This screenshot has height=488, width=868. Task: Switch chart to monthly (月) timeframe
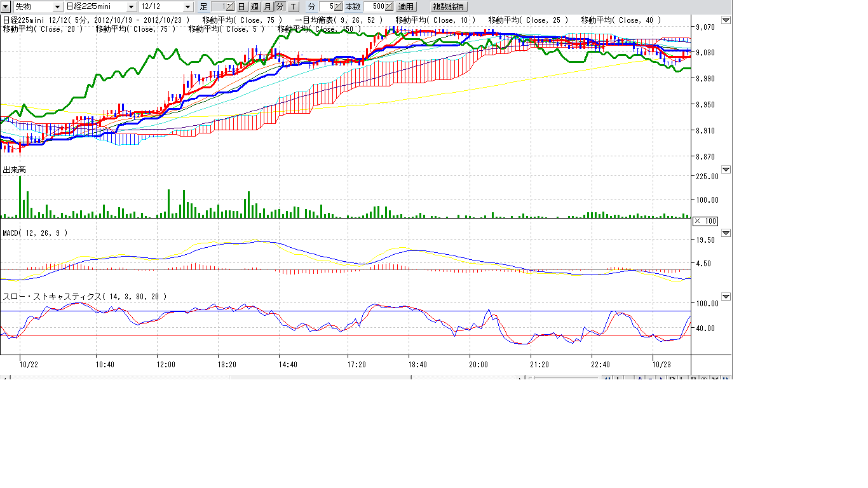[x=267, y=6]
